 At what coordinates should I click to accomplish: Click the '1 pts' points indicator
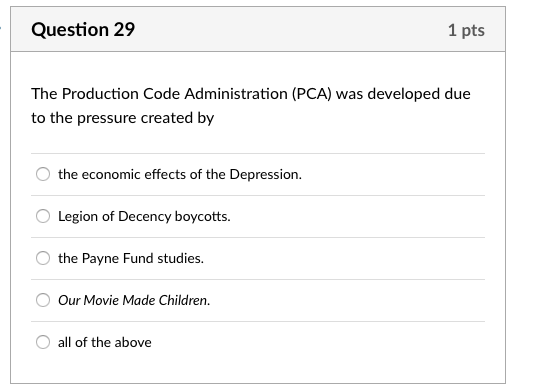click(466, 30)
